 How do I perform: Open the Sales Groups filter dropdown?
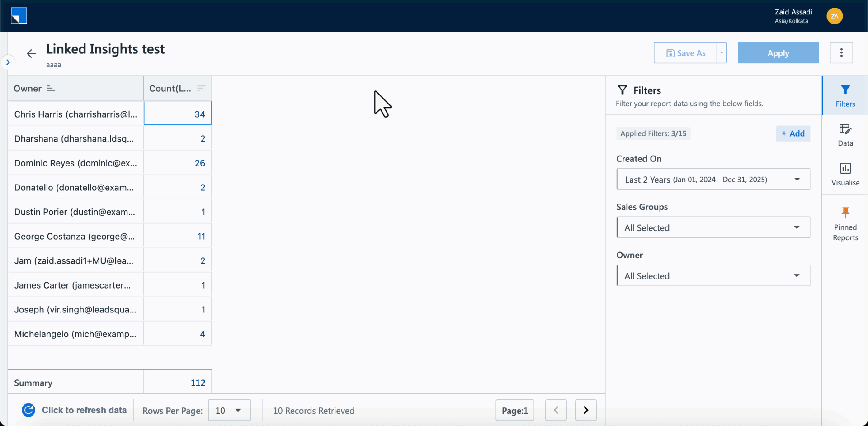pos(797,227)
